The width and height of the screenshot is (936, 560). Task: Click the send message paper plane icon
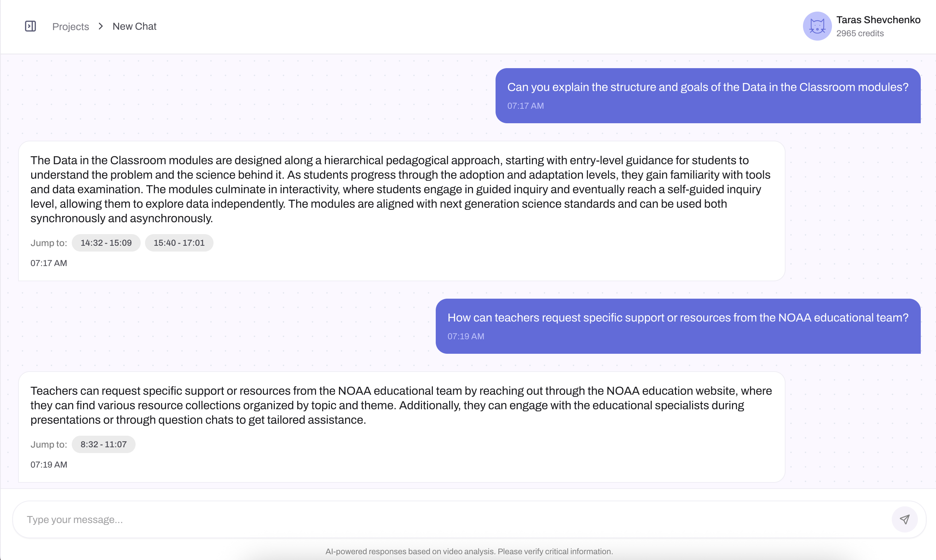point(904,520)
